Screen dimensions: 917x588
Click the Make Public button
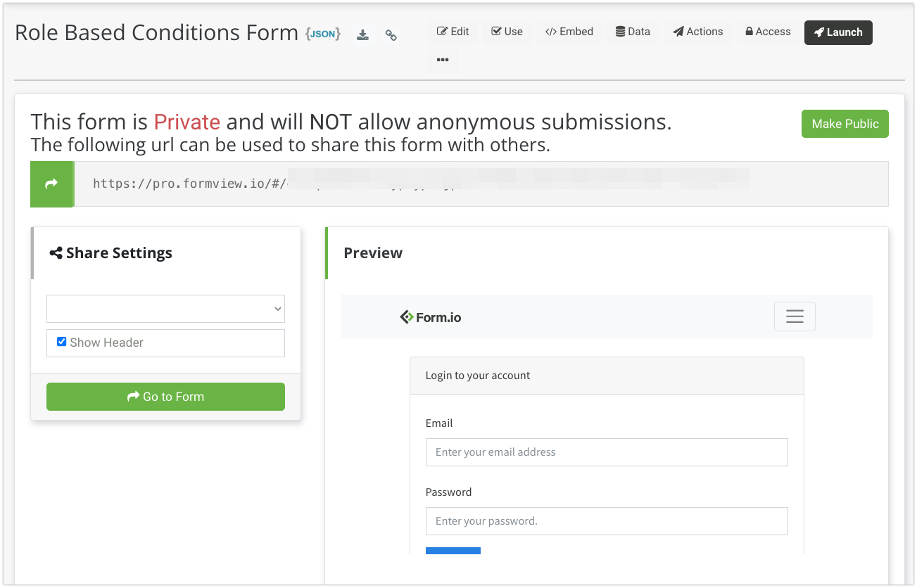point(845,124)
